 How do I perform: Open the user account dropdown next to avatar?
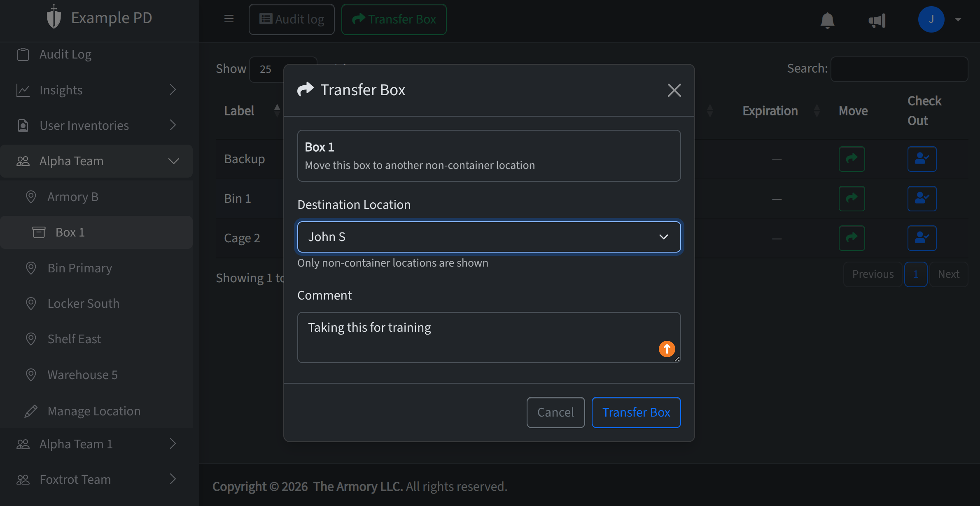(958, 19)
